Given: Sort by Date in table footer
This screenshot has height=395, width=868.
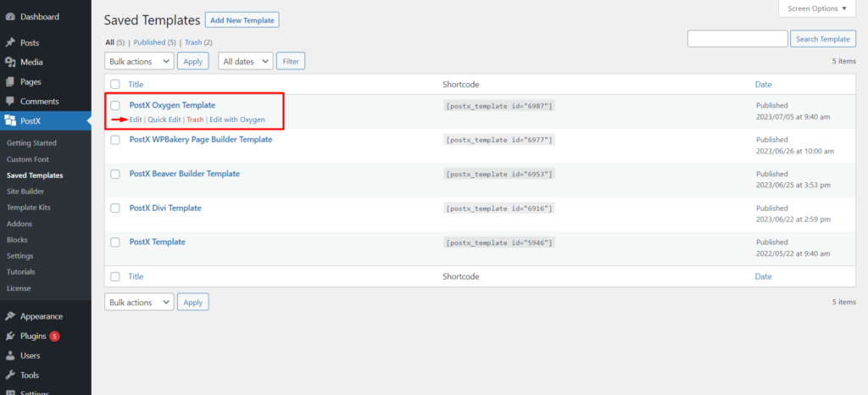Looking at the screenshot, I should click(764, 276).
